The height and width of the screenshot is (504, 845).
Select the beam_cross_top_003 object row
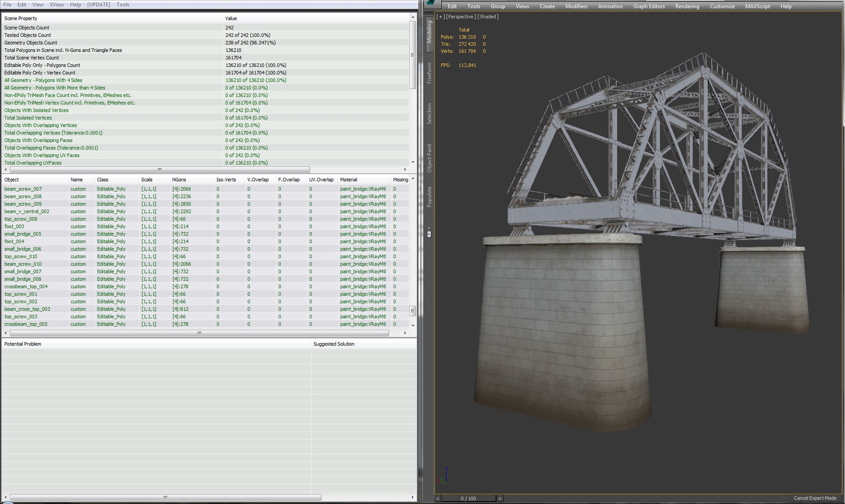click(205, 309)
